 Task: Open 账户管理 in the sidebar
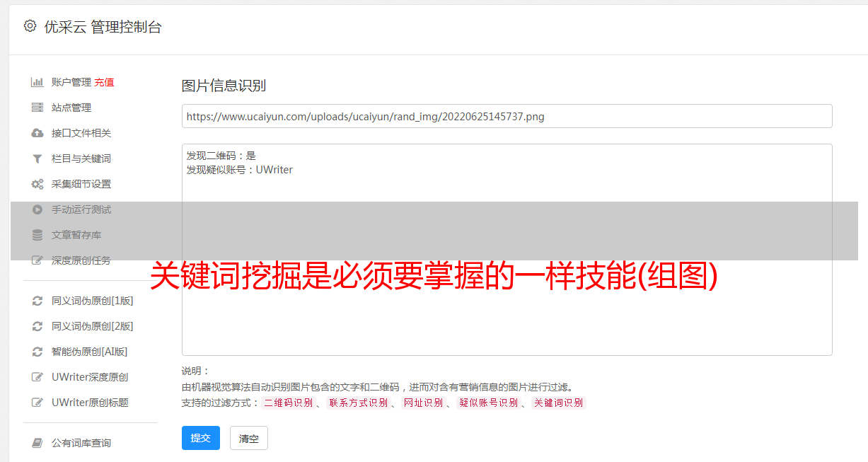(71, 82)
